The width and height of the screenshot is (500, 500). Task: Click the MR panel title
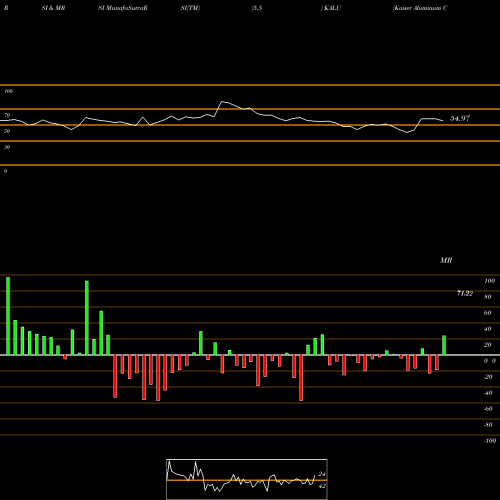click(446, 260)
